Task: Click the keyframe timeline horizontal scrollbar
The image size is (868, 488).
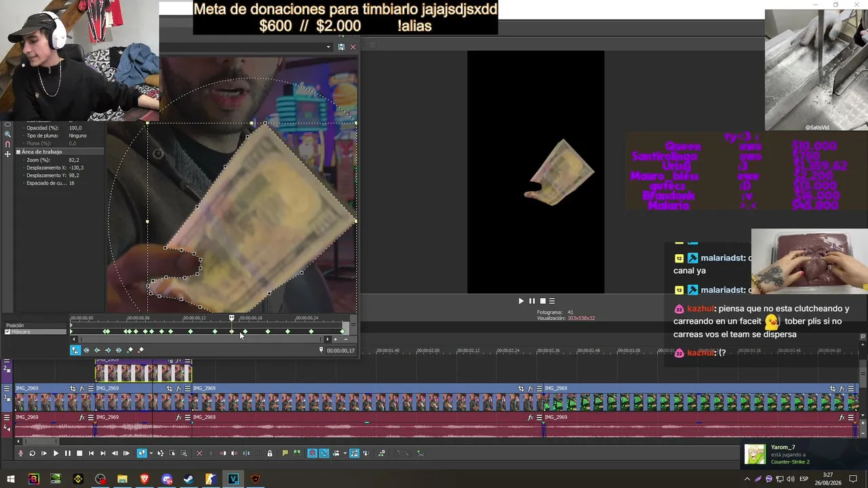Action: coord(201,339)
